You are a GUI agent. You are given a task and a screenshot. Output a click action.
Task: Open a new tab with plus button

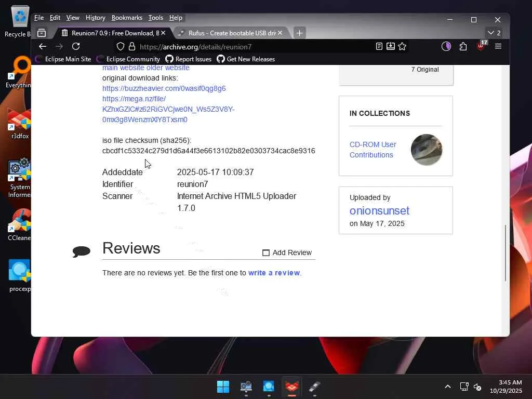(299, 33)
